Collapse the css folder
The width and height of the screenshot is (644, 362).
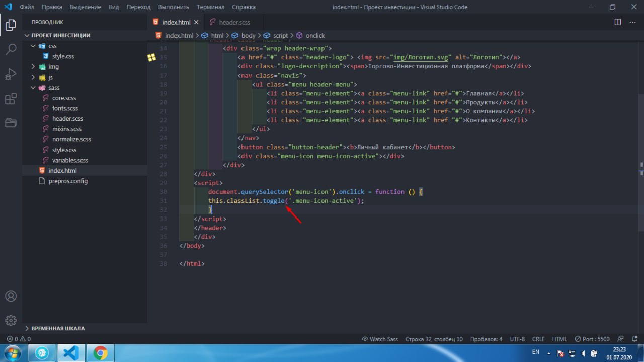coord(85,46)
